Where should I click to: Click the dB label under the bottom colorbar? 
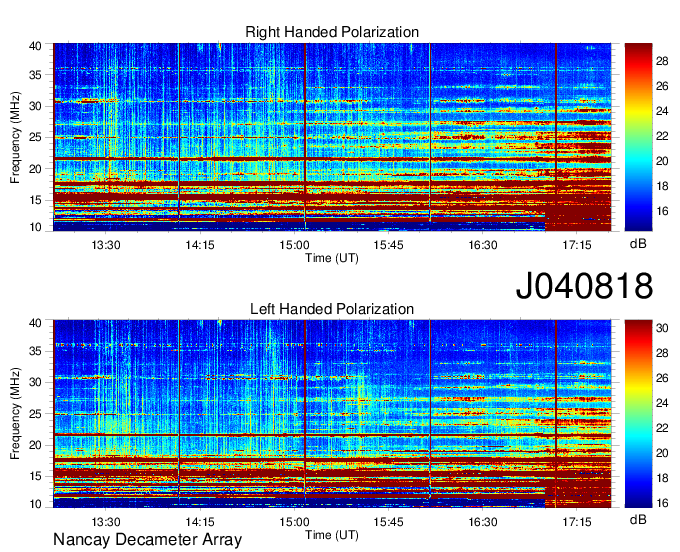point(638,519)
